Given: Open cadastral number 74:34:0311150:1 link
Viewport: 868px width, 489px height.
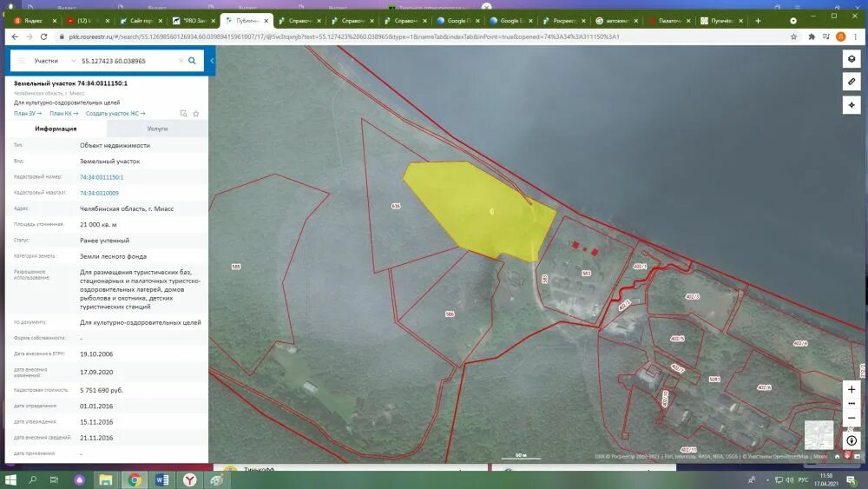Looking at the screenshot, I should (x=102, y=177).
